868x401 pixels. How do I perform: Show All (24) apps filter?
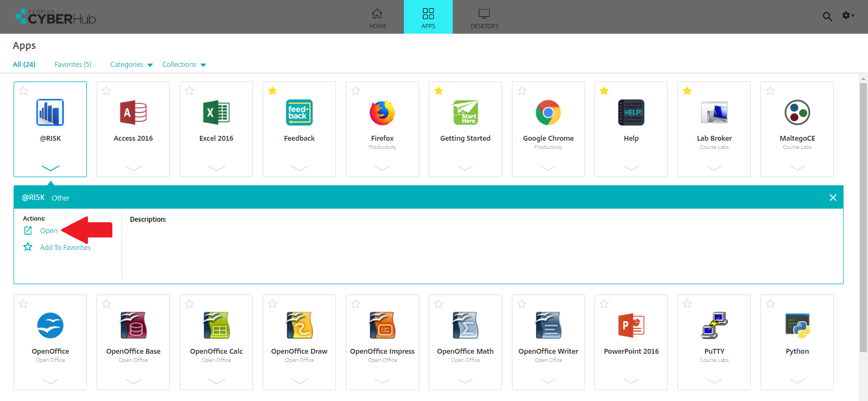[24, 64]
